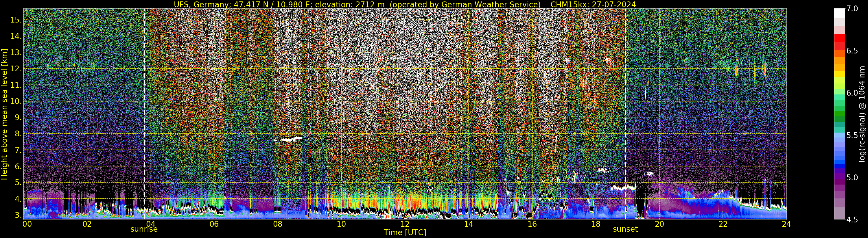Click the "Height above mean sea level [km]" axis label
This screenshot has height=238, width=868.
tap(4, 114)
